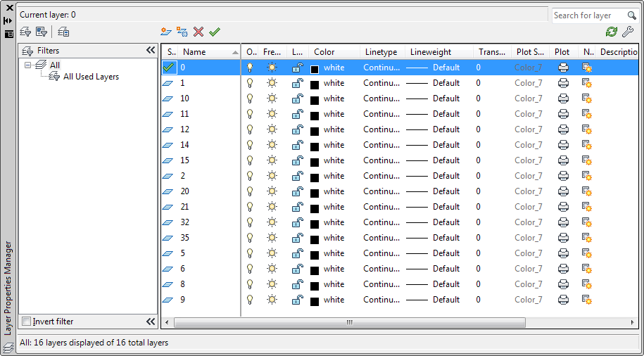The image size is (644, 356).
Task: Turn off layer 10 light bulb
Action: pos(249,98)
